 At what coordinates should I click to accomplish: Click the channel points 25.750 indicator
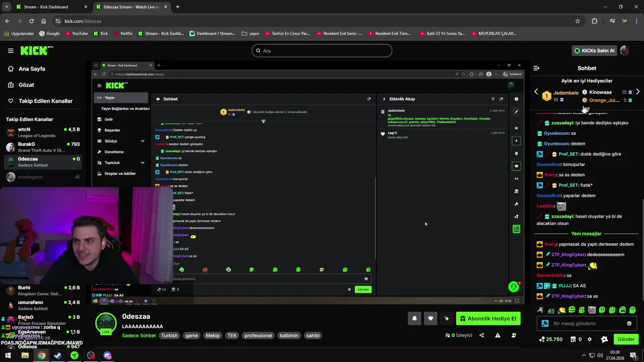pos(550,339)
